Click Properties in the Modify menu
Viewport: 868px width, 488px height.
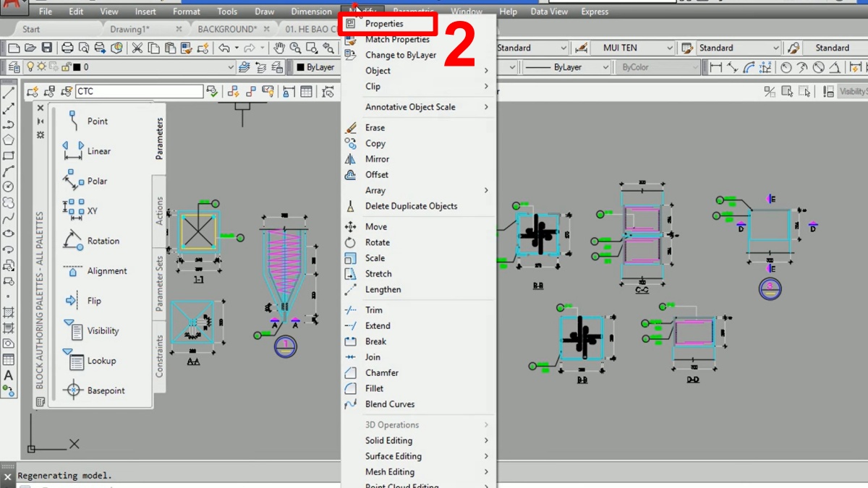pos(384,24)
